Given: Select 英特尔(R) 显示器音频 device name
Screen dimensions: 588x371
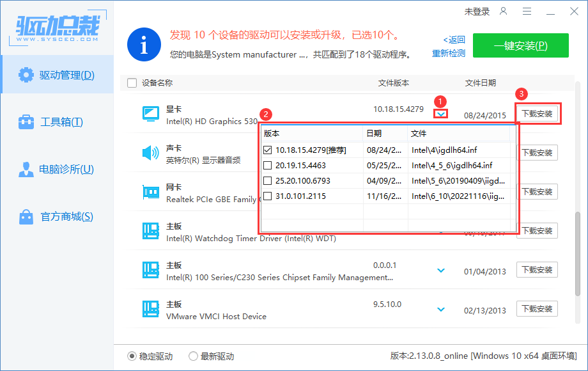Looking at the screenshot, I should 203,161.
